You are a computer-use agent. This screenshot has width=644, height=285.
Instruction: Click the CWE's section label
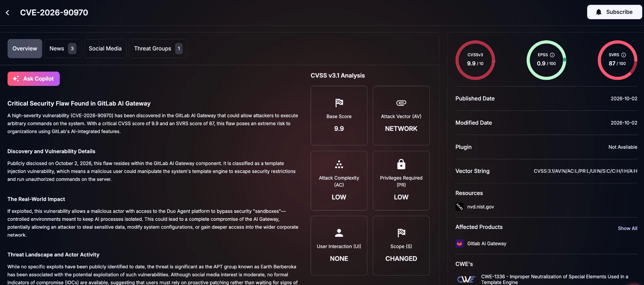click(464, 264)
